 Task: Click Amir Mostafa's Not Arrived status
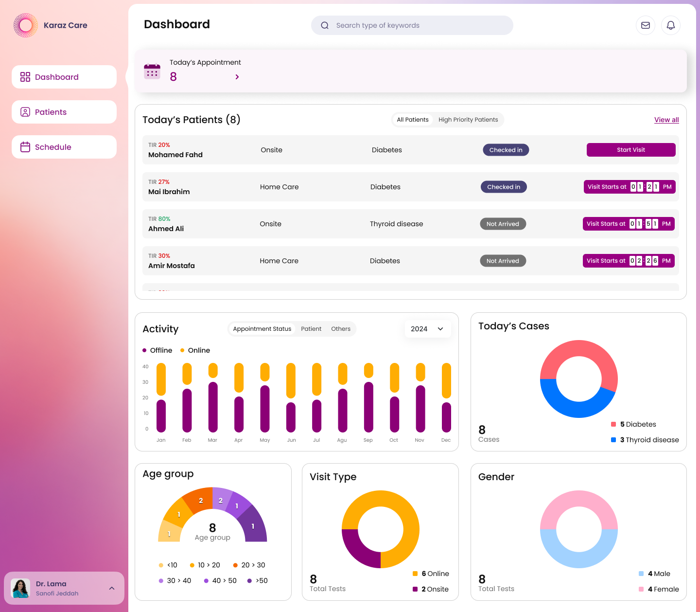(503, 261)
